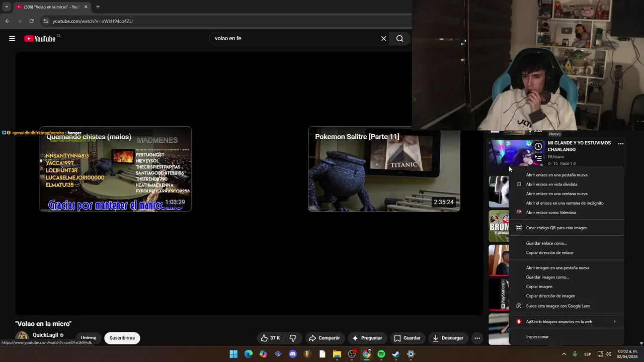Open a new browser tab
Screen dimensions: 644x362
[x=98, y=7]
